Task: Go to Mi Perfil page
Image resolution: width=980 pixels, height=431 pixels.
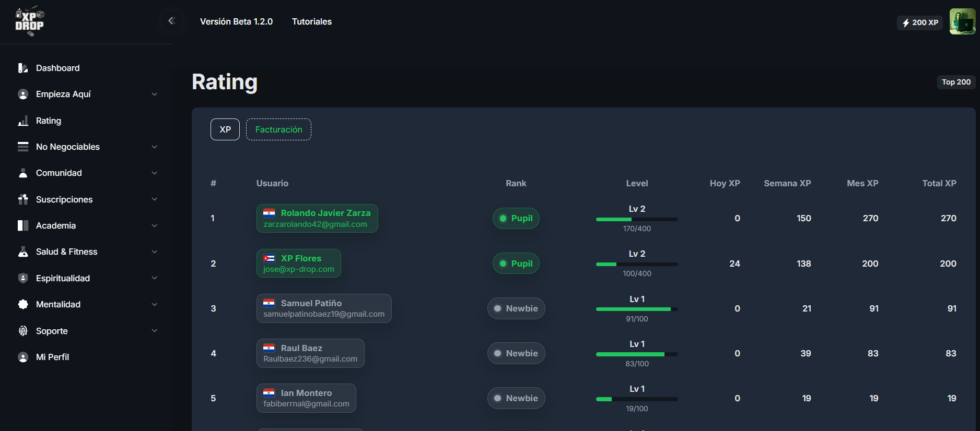Action: point(52,357)
